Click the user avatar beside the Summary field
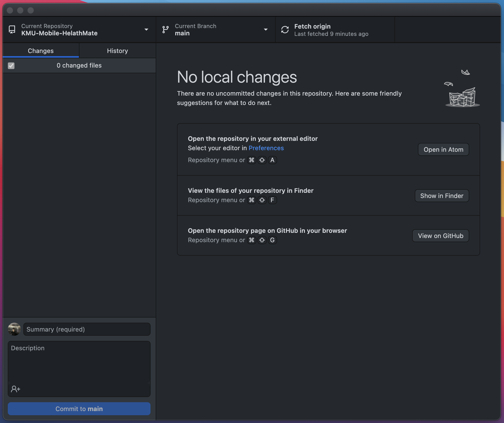Viewport: 504px width, 423px height. click(x=14, y=329)
